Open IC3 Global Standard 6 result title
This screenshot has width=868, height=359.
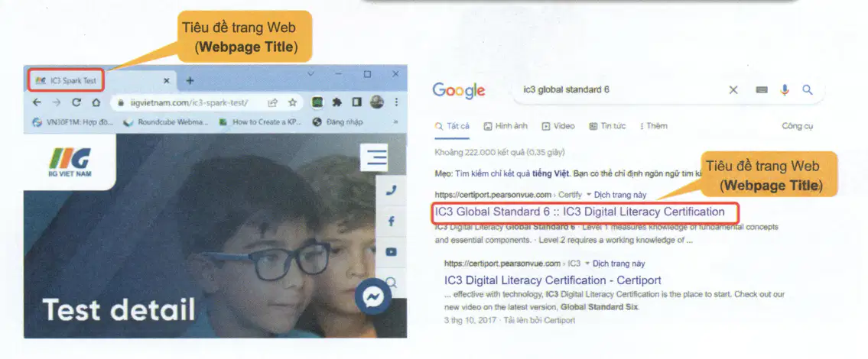[580, 212]
